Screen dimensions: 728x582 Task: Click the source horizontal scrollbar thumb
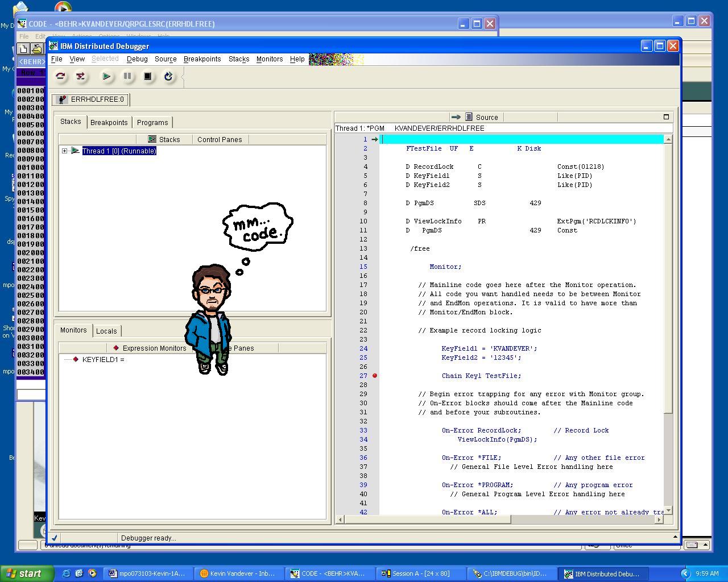[x=428, y=519]
